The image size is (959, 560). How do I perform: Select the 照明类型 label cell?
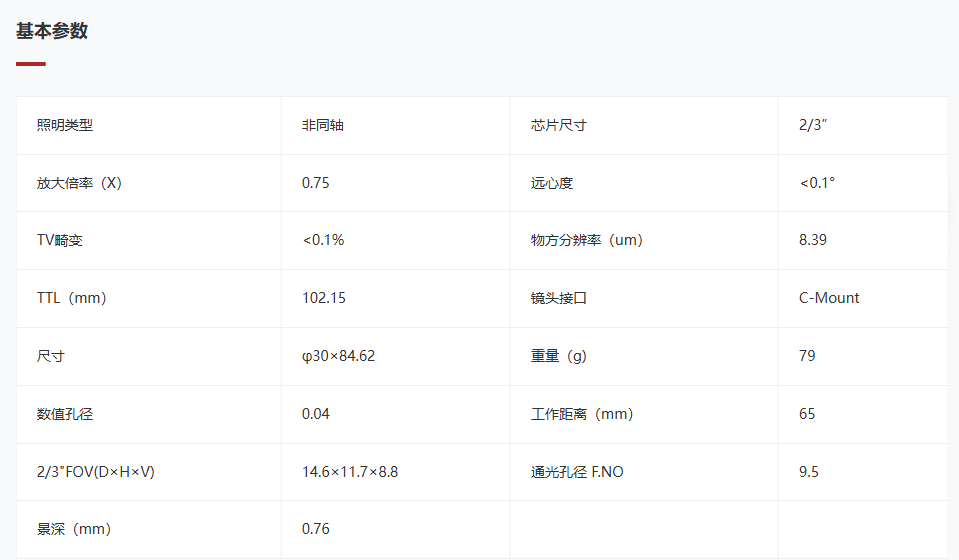click(149, 125)
